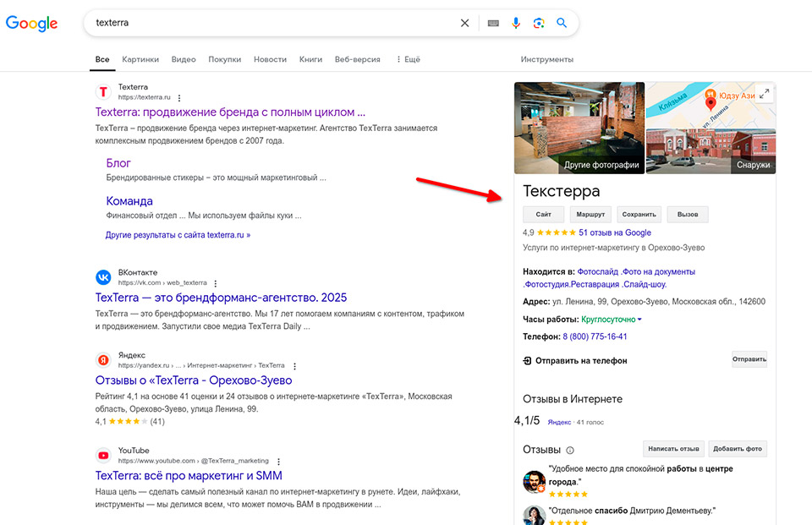
Task: Open TexTerra: всё про маркетинг и SMM
Action: (x=189, y=476)
